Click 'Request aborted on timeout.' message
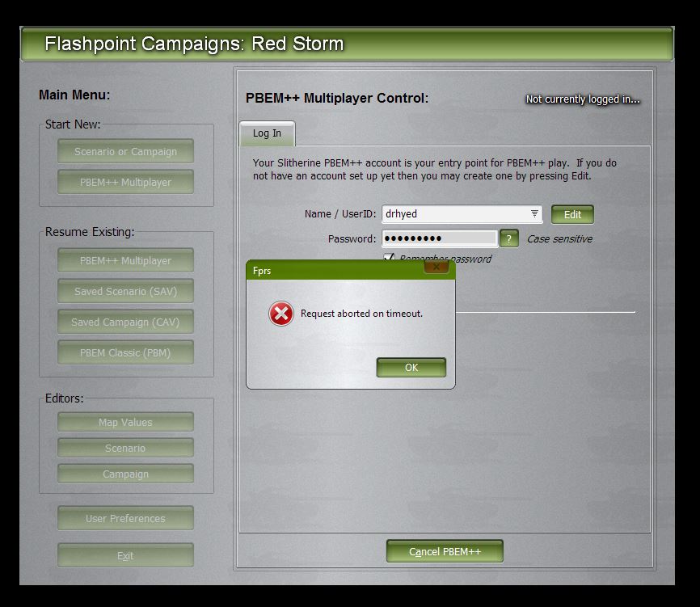This screenshot has width=700, height=607. tap(361, 314)
